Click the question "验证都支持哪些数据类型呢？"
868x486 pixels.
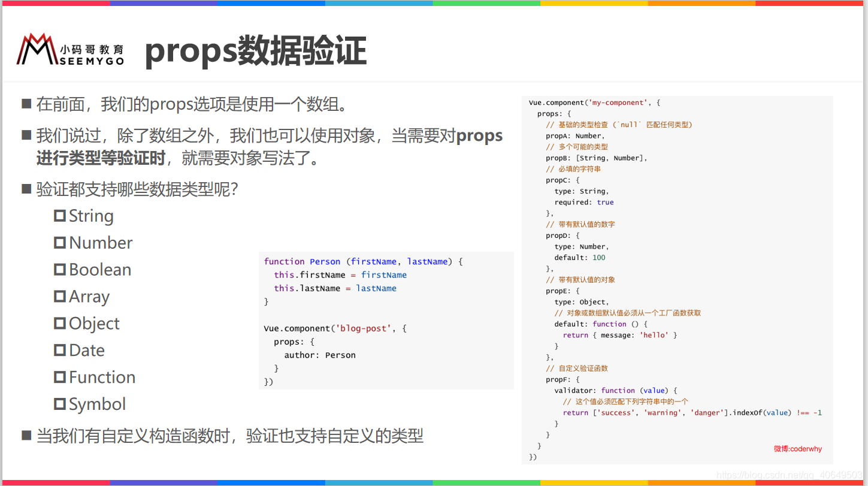[x=138, y=190]
